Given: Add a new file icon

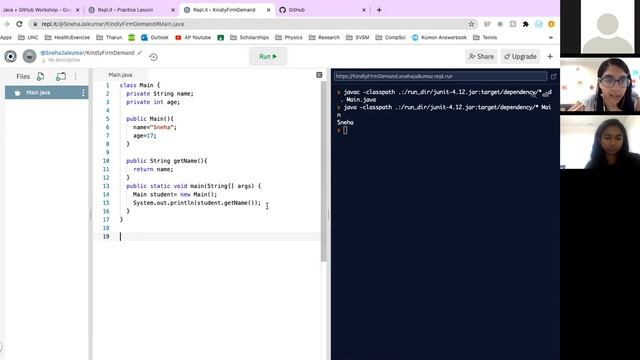Looking at the screenshot, I should pos(40,76).
